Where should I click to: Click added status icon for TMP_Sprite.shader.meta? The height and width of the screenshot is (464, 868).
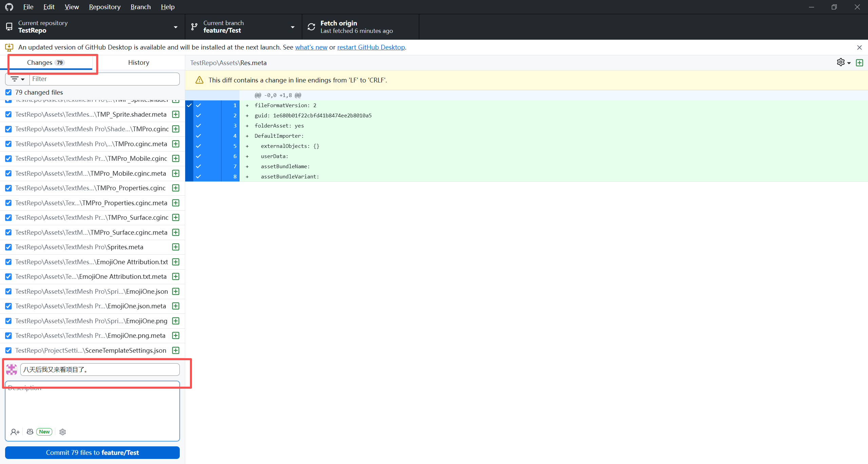click(176, 114)
